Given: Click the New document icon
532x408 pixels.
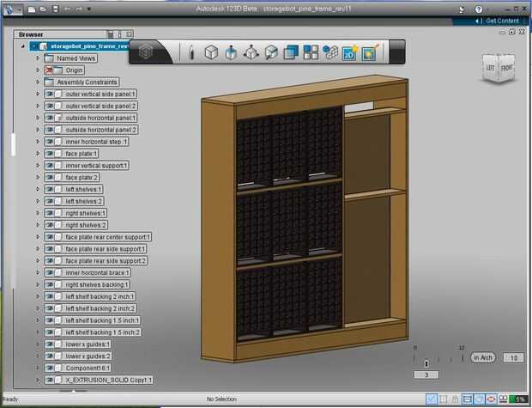Looking at the screenshot, I should (32, 9).
